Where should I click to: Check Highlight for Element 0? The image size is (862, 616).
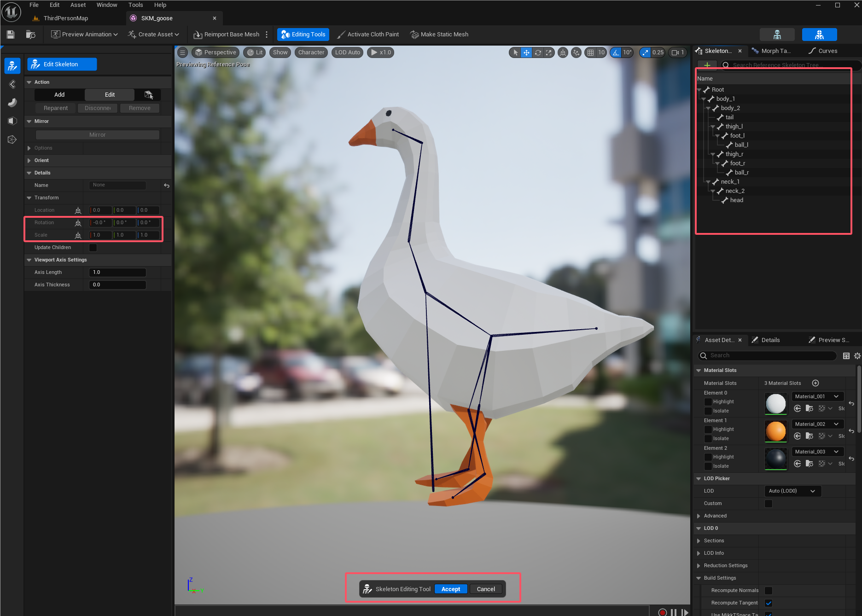point(708,402)
